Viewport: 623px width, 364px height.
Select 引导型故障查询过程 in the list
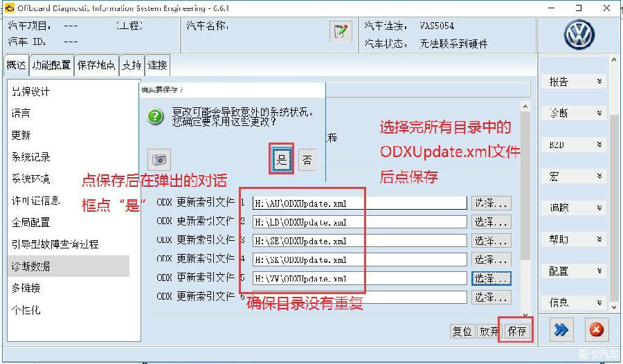point(55,244)
